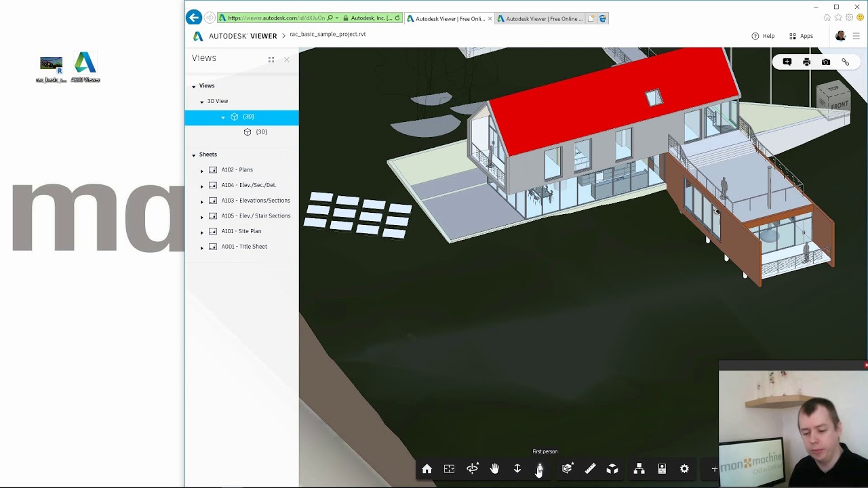
Task: Toggle the Explode model tool
Action: 612,469
